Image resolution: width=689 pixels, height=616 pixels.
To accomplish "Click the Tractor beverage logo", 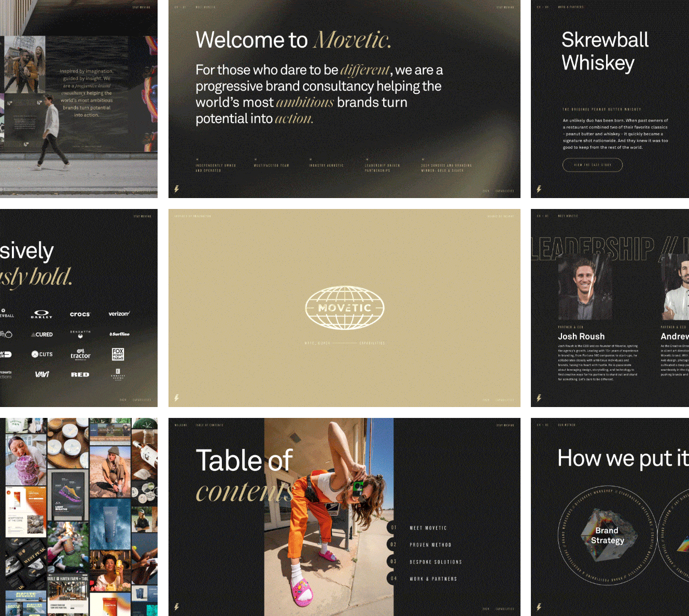I will [80, 355].
